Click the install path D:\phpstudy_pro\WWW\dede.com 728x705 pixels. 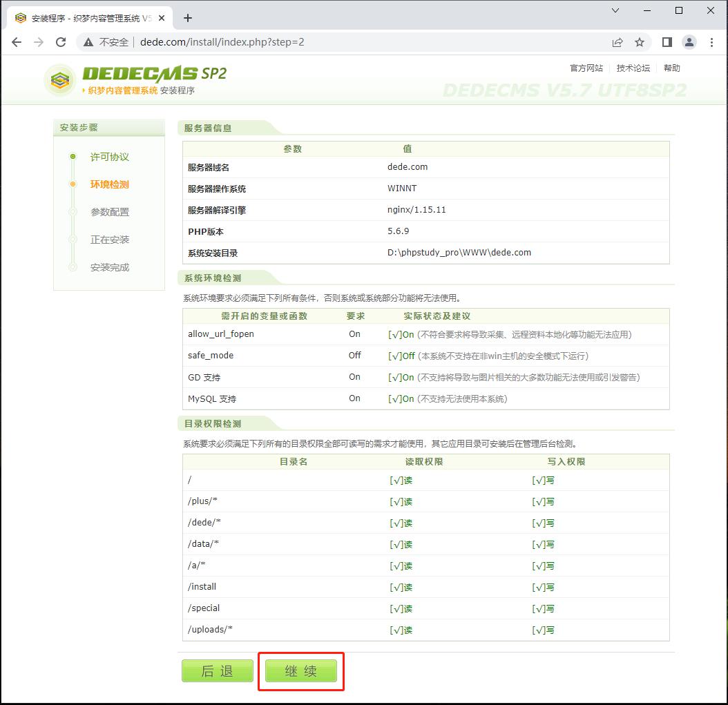[459, 253]
